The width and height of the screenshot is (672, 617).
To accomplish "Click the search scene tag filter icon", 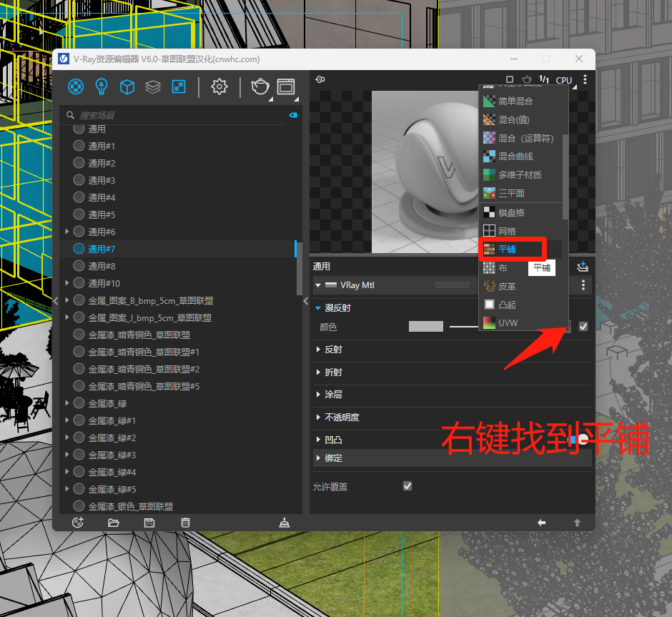I will point(293,115).
